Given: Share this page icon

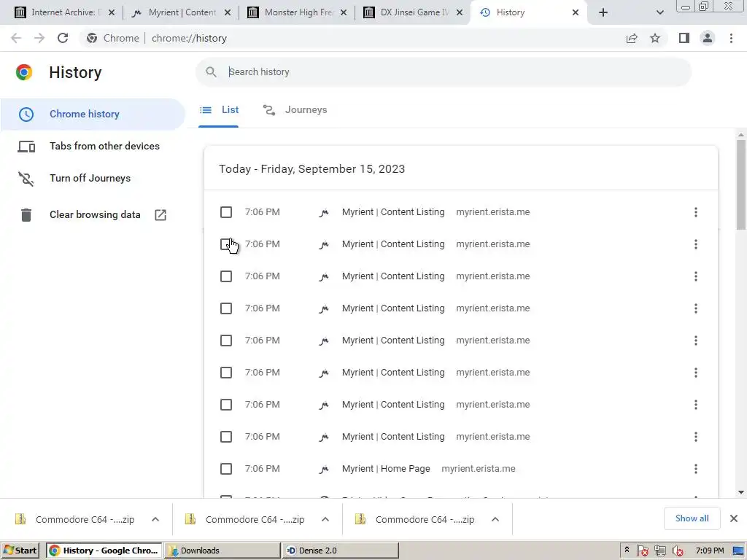Looking at the screenshot, I should tap(632, 38).
